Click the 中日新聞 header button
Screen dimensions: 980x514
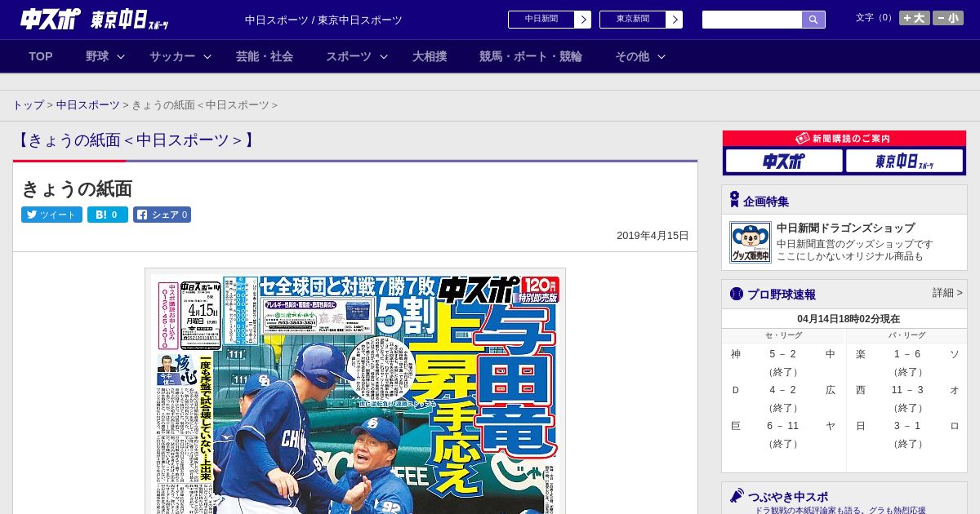tap(541, 20)
